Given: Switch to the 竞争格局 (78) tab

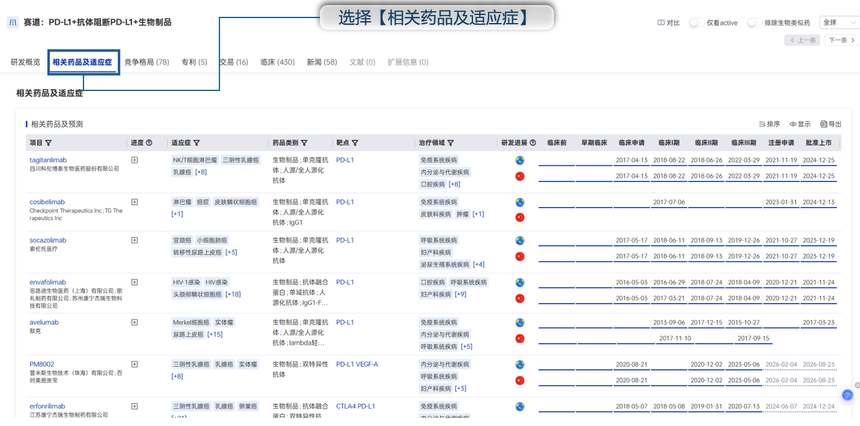Looking at the screenshot, I should click(x=146, y=62).
